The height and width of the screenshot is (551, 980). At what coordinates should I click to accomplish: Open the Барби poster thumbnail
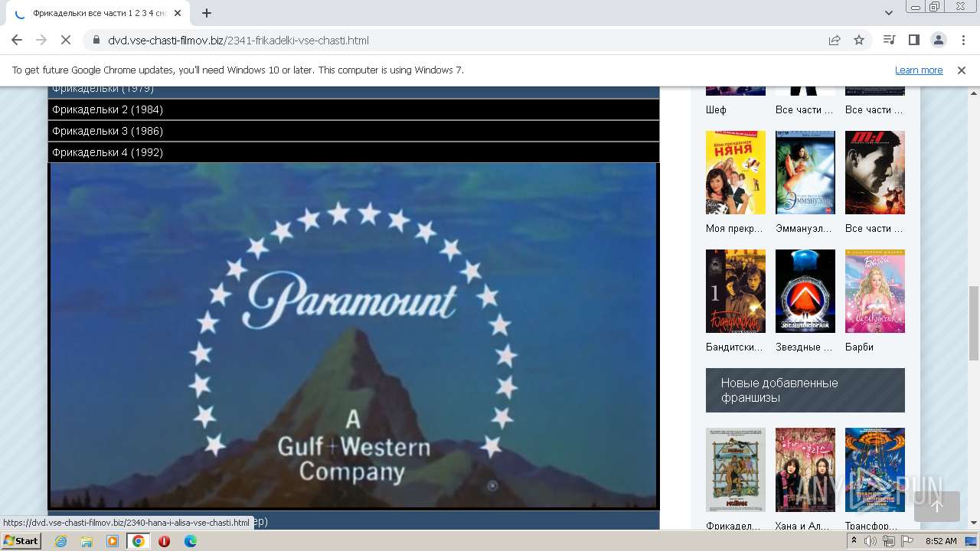[x=874, y=291]
